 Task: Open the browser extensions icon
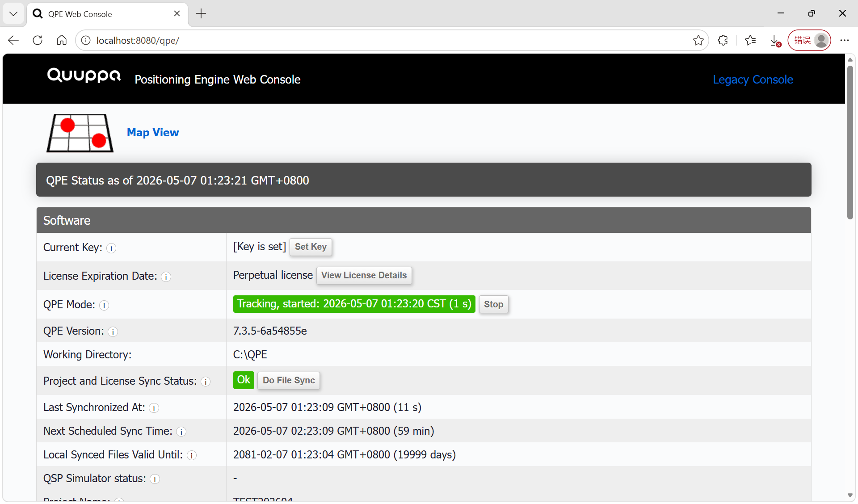tap(723, 40)
